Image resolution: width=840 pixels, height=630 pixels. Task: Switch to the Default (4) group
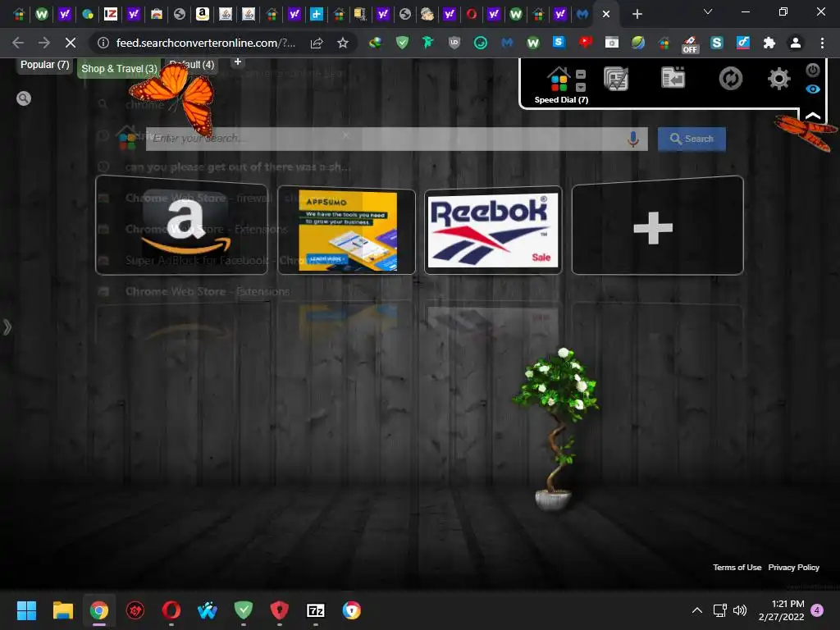pos(191,65)
